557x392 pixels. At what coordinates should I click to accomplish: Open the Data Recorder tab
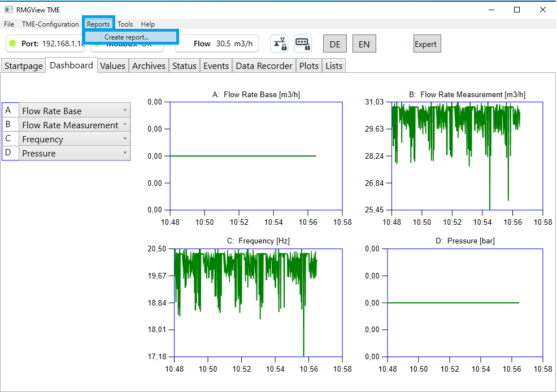tap(264, 66)
